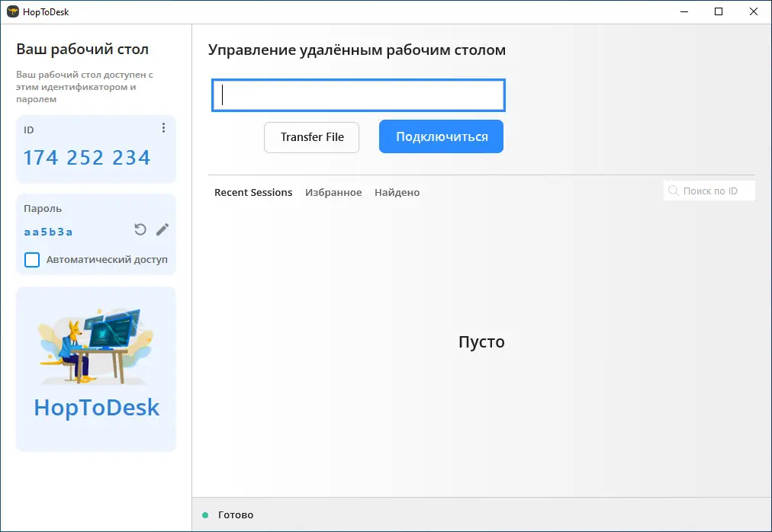
Task: Enable the Автоматический доступ checkbox
Action: point(32,260)
